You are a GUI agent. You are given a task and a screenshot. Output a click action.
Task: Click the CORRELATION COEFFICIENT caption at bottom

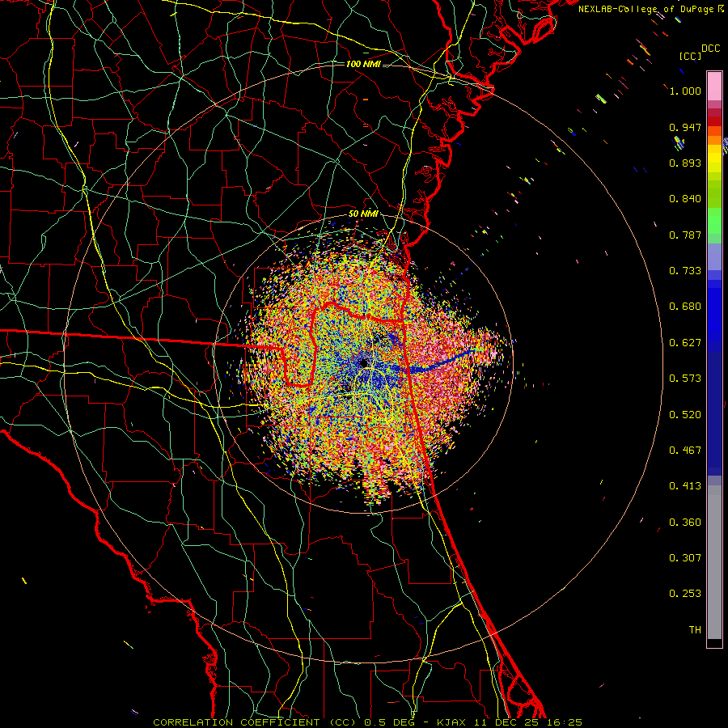coord(368,722)
